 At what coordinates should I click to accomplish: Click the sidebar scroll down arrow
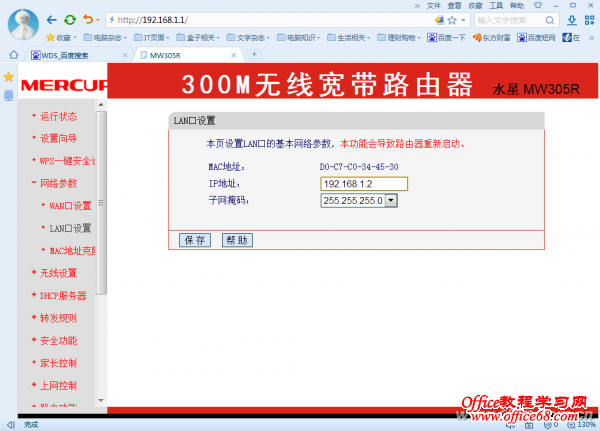(x=101, y=400)
